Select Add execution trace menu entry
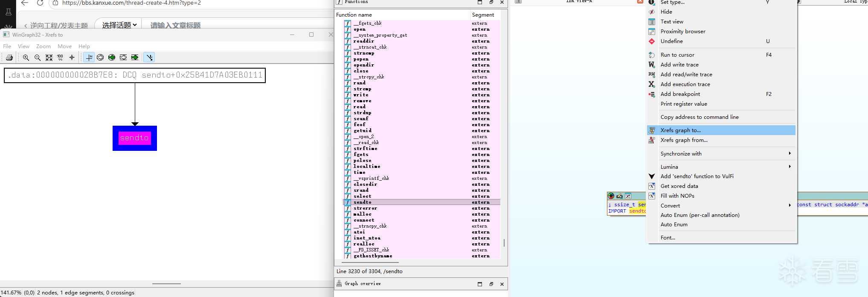Screen dimensions: 868x297 (722, 84)
